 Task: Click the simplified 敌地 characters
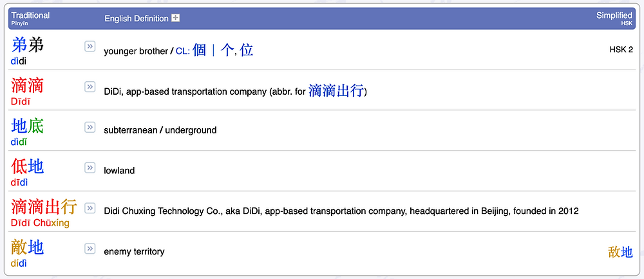[621, 252]
